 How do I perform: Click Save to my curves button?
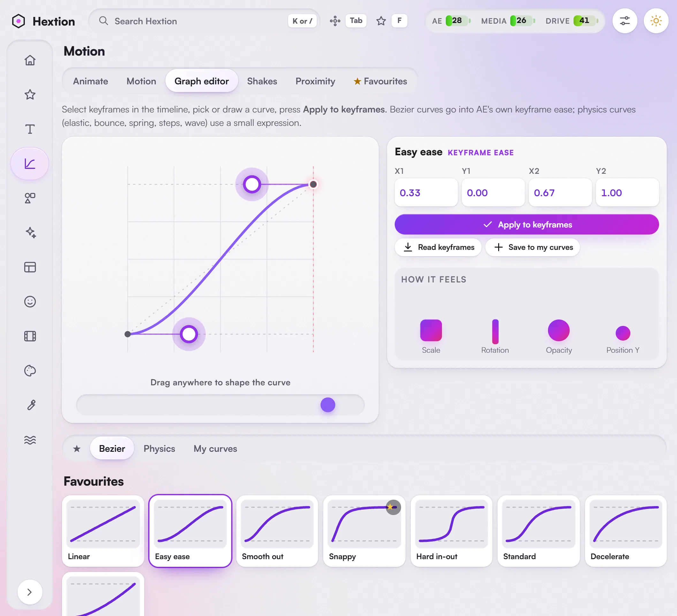533,247
